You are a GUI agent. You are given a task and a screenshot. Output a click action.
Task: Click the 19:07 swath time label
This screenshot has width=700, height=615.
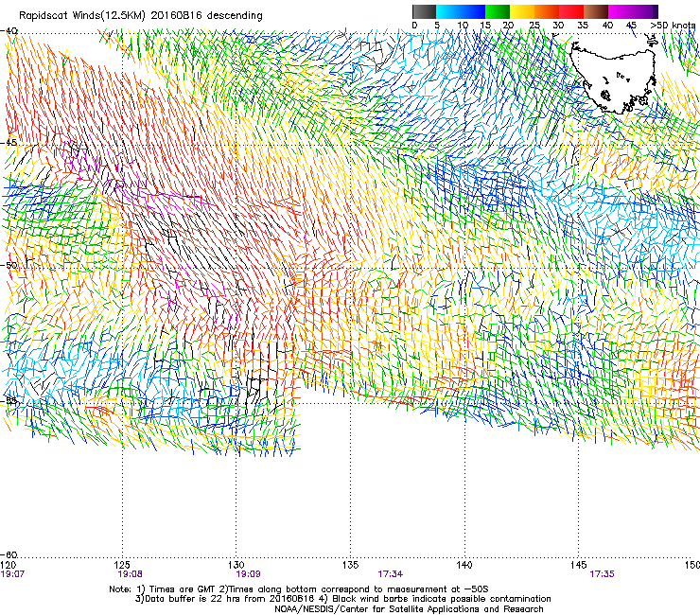(12, 574)
